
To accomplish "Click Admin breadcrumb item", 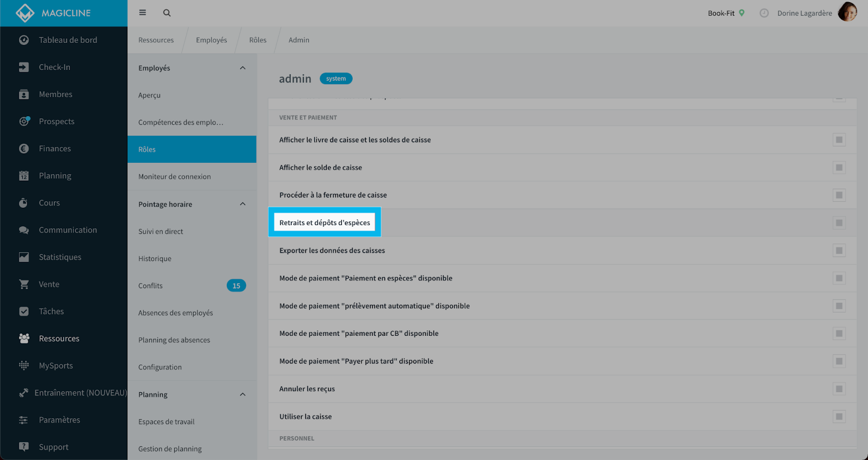I will click(299, 40).
